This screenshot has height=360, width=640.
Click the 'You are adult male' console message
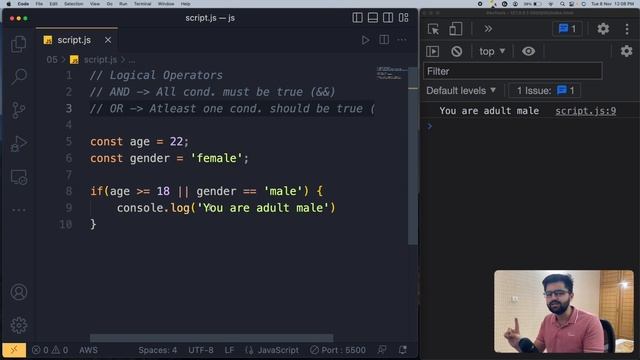point(489,111)
